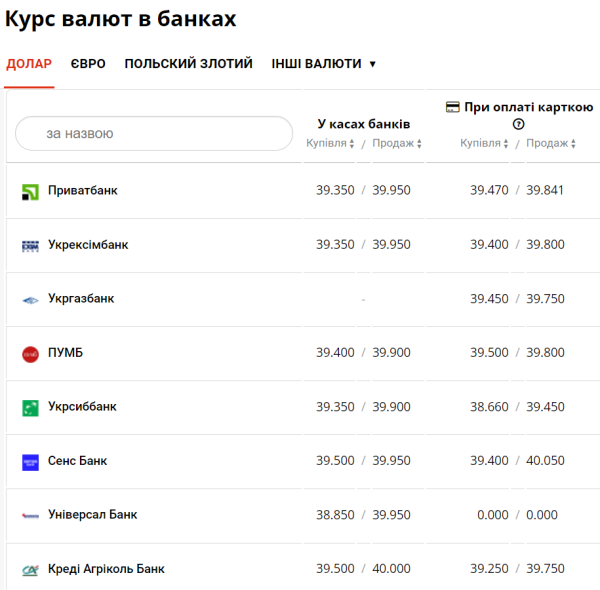Sort by Продаж under У касах банків
The height and width of the screenshot is (590, 600).
397,143
